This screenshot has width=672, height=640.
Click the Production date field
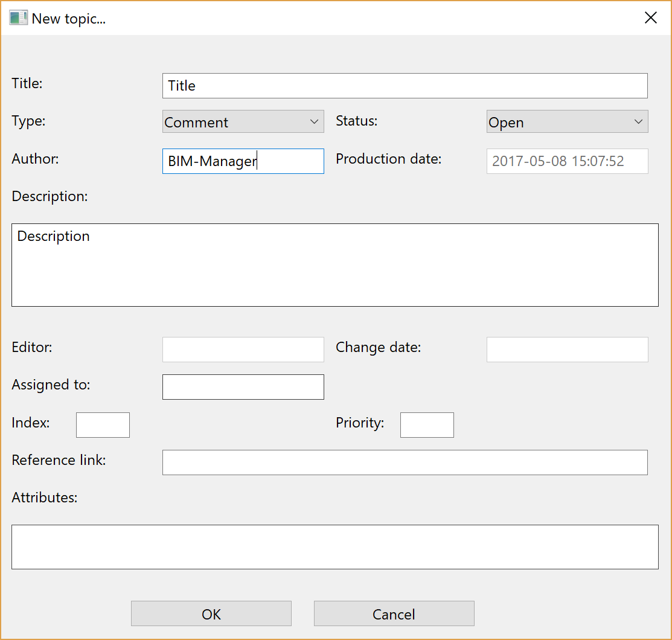pos(566,161)
